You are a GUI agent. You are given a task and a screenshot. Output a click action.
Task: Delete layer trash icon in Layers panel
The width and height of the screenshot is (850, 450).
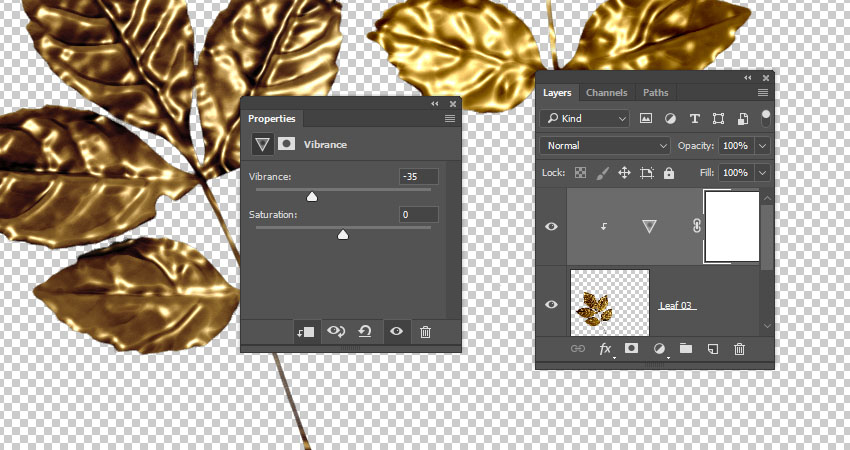[x=739, y=349]
